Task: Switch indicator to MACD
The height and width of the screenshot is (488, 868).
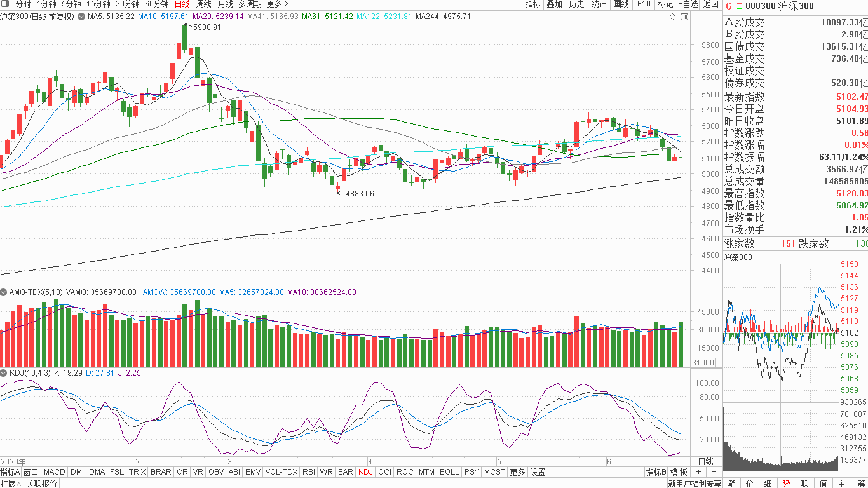Action: (x=55, y=472)
